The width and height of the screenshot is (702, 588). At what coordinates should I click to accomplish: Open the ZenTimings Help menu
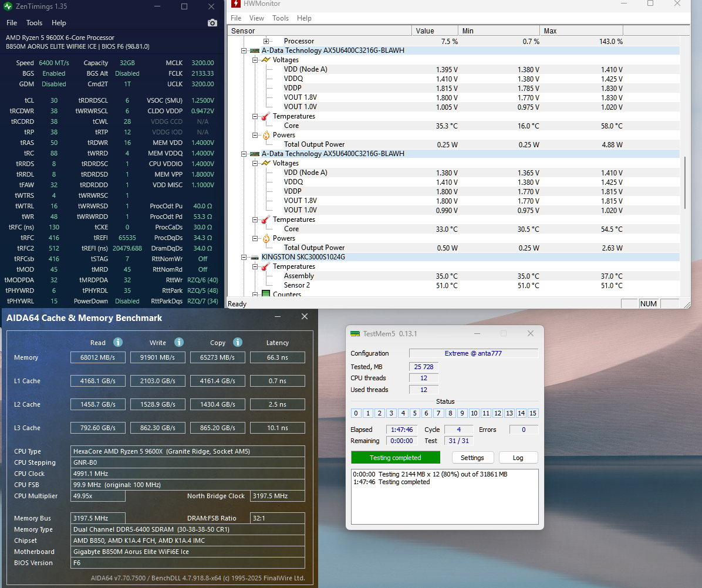coord(59,23)
